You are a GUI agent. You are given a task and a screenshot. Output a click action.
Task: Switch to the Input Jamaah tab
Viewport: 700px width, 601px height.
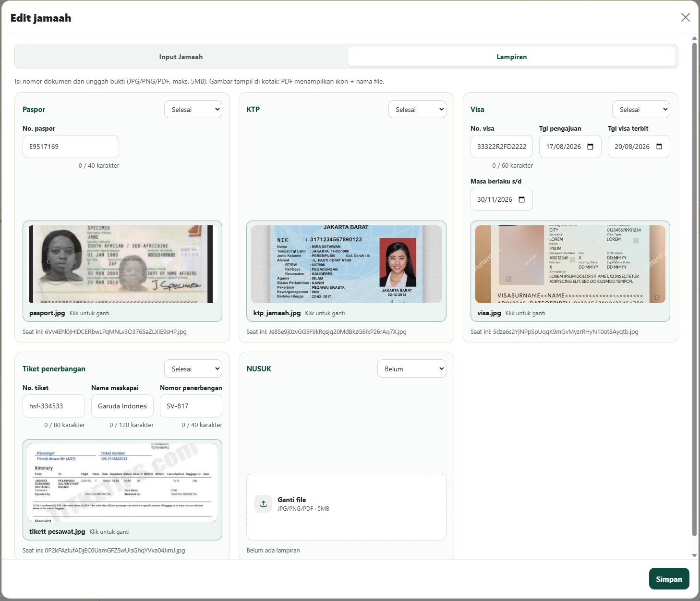181,57
